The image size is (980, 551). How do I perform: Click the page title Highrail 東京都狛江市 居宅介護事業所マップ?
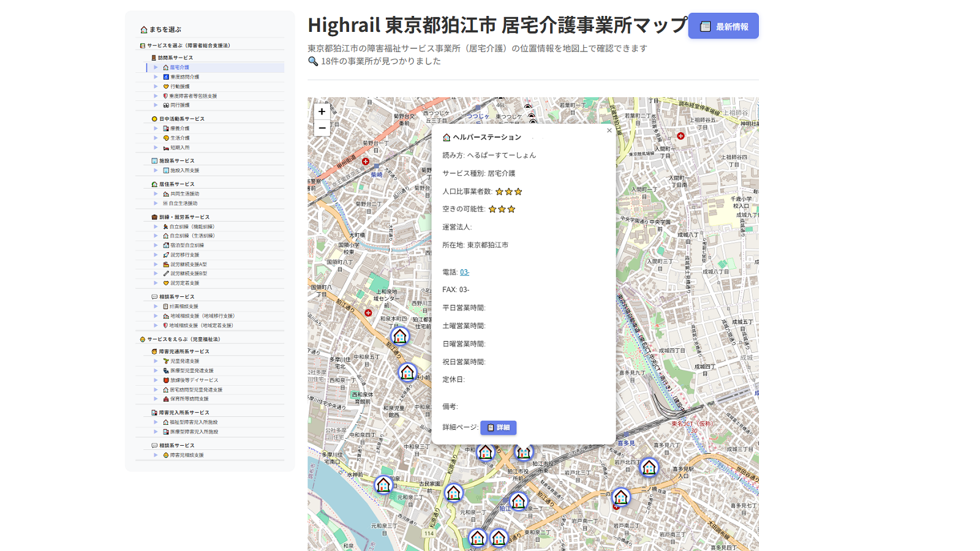(x=498, y=25)
